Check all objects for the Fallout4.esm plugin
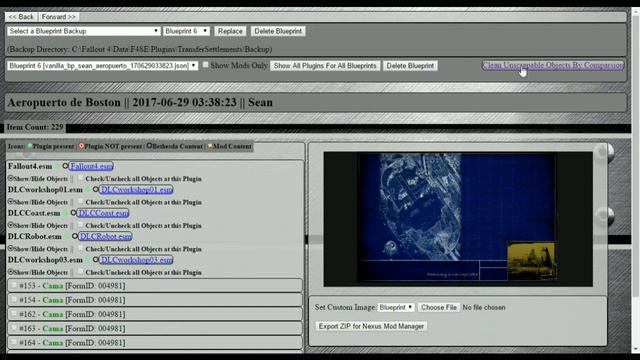Screen dimensions: 640x360 pos(80,178)
